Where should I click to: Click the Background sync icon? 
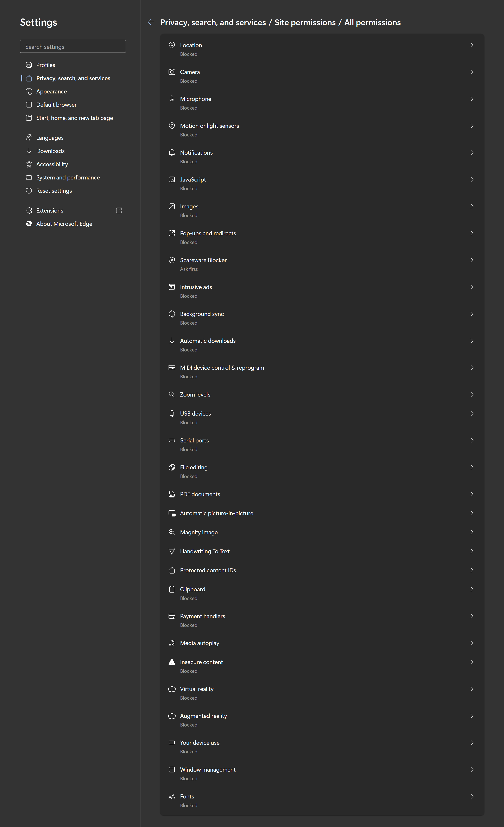pyautogui.click(x=172, y=313)
